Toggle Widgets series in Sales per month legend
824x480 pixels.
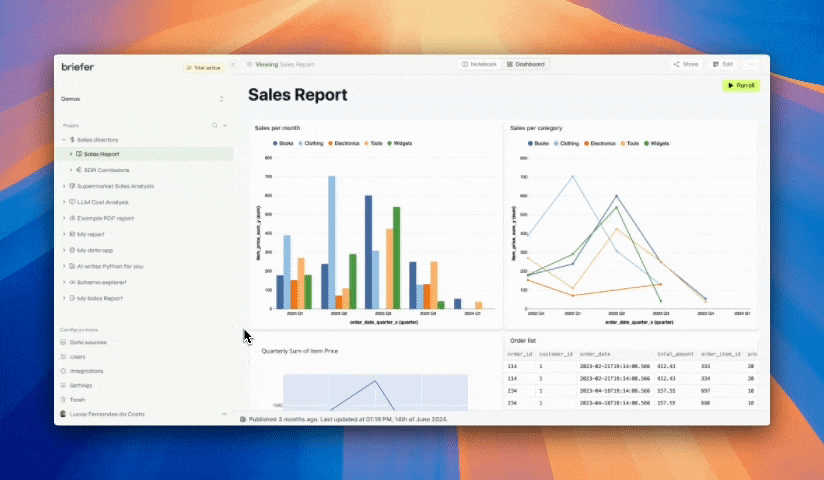tap(400, 144)
